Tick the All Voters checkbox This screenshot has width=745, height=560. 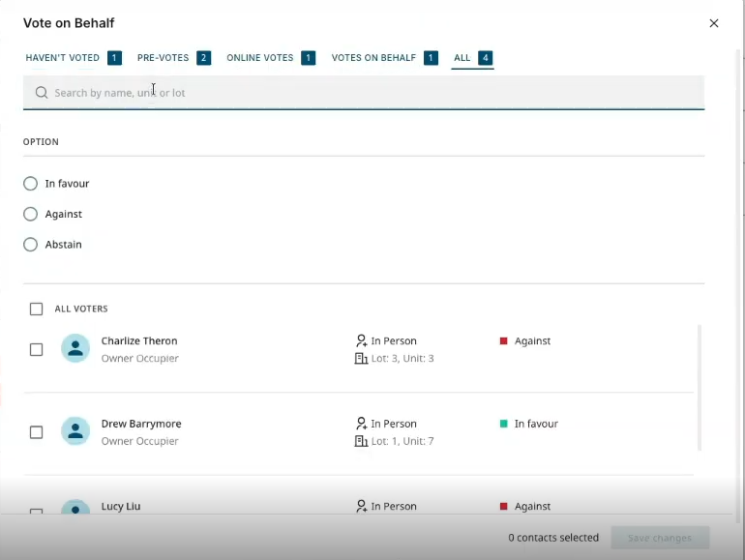click(x=36, y=309)
